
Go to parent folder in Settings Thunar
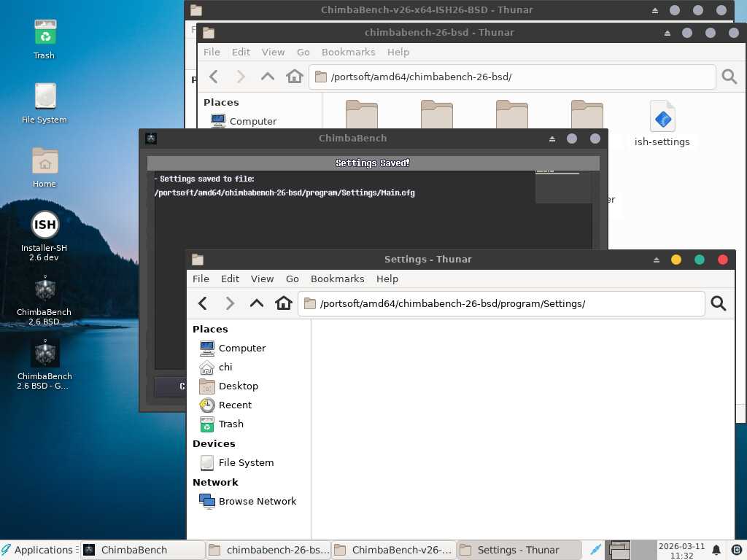click(x=256, y=303)
